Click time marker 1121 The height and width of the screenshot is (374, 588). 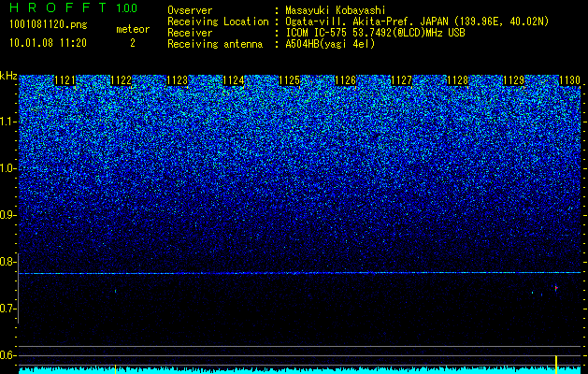click(x=65, y=80)
